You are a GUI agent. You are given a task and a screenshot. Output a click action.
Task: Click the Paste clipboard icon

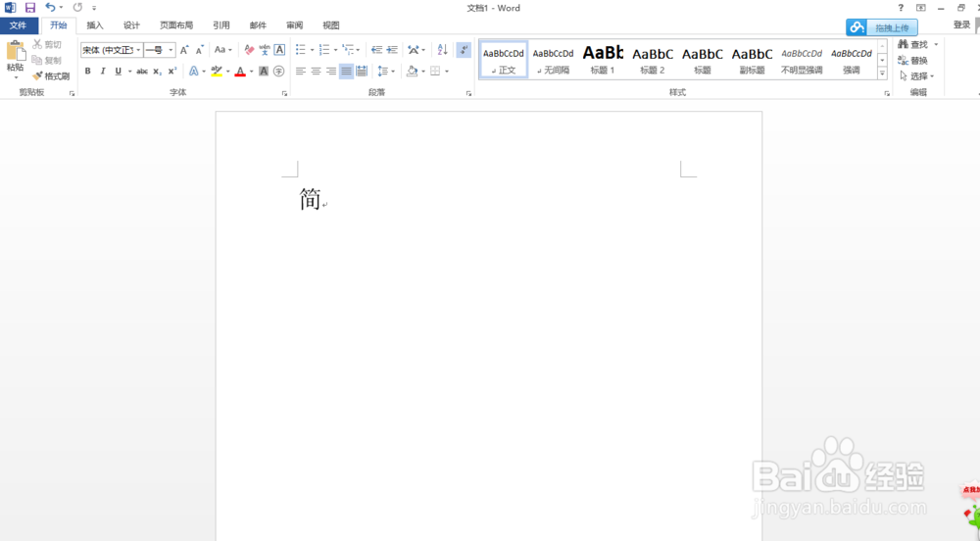(x=16, y=52)
